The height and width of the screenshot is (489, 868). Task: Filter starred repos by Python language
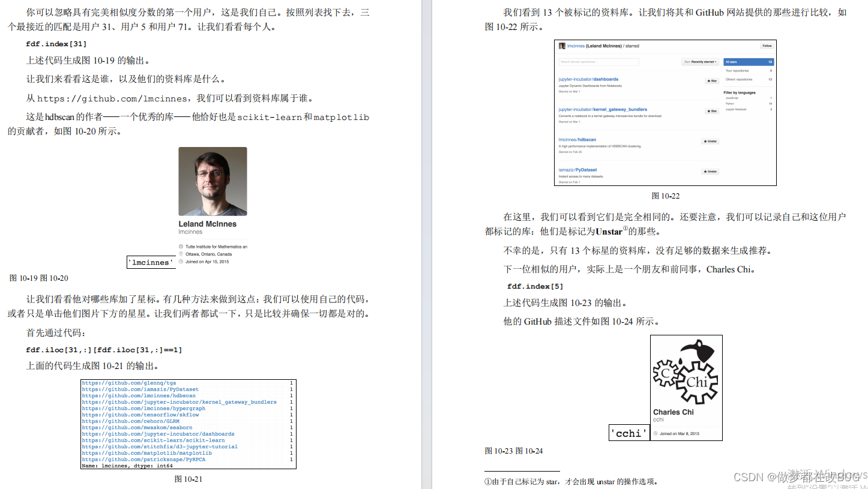tap(749, 104)
